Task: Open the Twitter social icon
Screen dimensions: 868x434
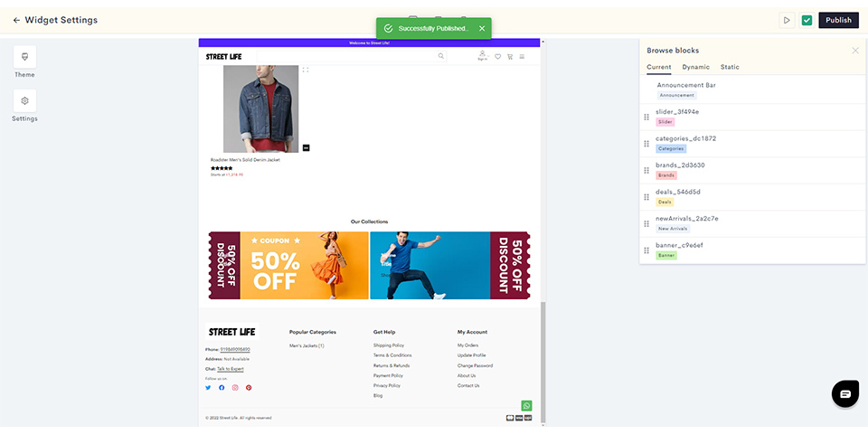Action: click(x=208, y=388)
